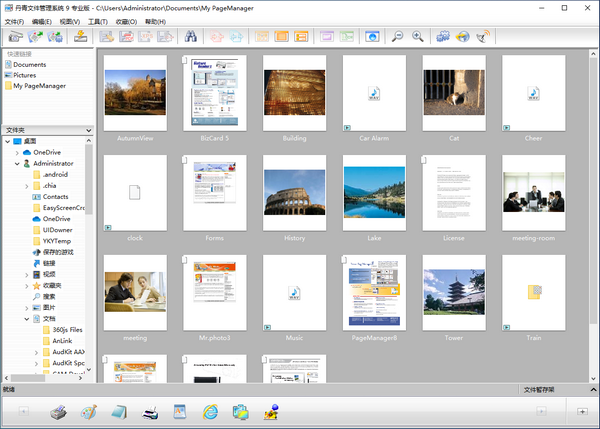The image size is (600, 429).
Task: Select the Tower image thumbnail
Action: tap(454, 293)
